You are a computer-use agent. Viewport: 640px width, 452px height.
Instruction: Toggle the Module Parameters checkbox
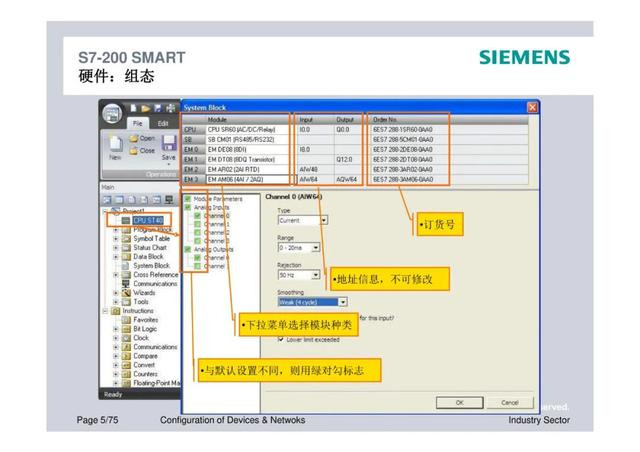point(188,199)
